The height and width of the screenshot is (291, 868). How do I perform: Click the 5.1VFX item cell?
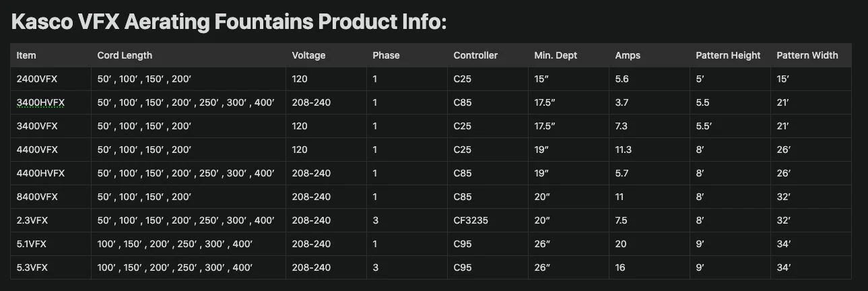(x=32, y=244)
